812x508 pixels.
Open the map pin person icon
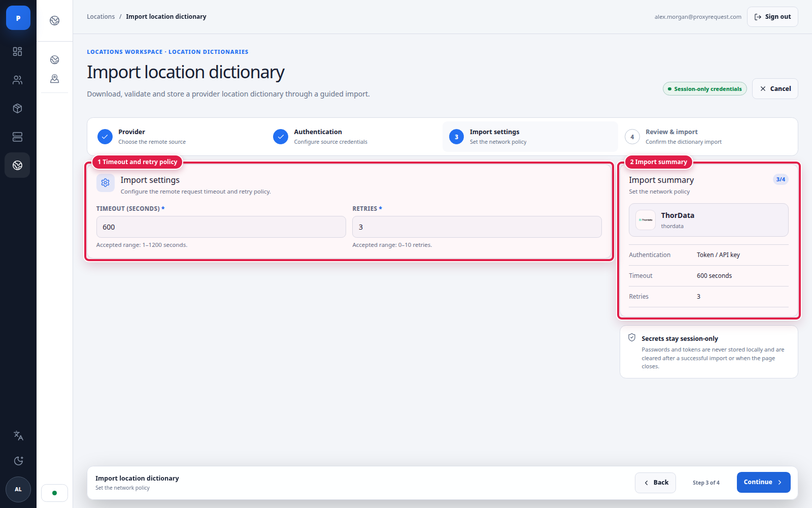[55, 79]
